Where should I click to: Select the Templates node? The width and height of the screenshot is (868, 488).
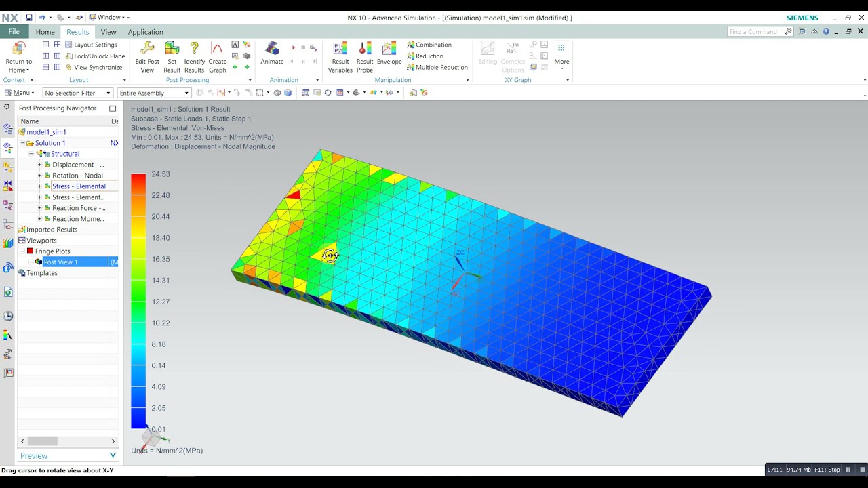click(41, 273)
